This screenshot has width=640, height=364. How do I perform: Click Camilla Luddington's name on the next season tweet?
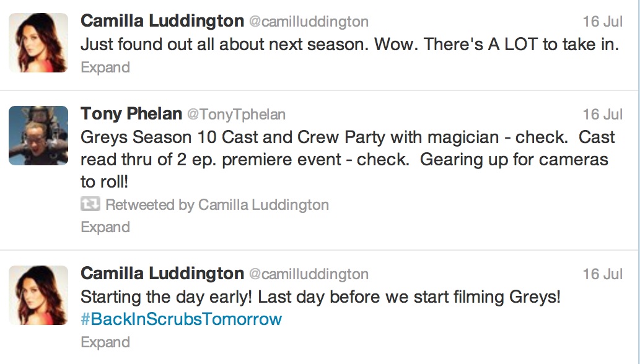coord(162,21)
